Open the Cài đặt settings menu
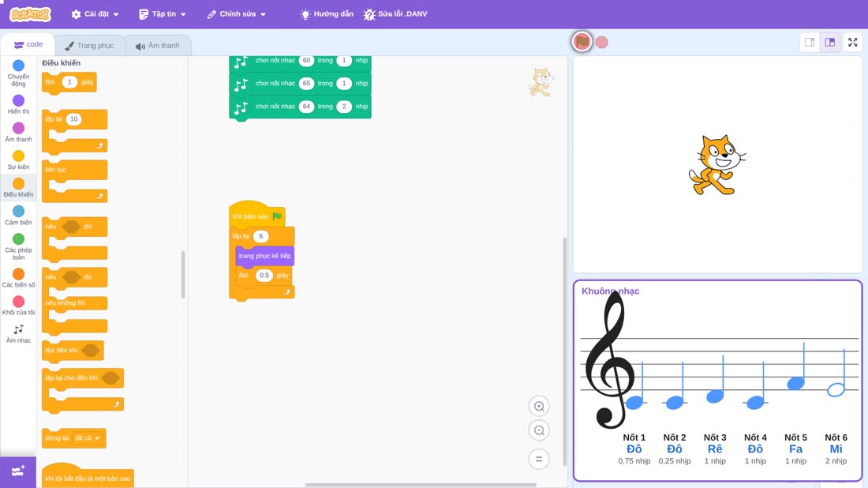 coord(95,14)
